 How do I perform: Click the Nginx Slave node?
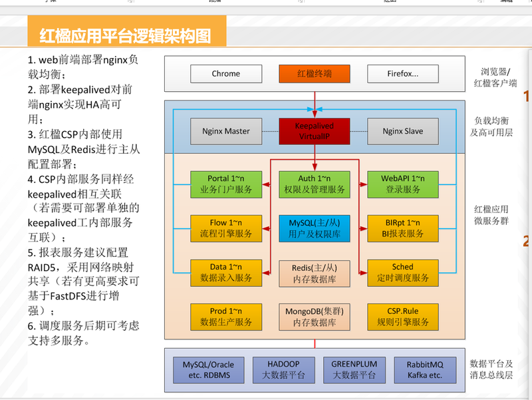pyautogui.click(x=403, y=131)
